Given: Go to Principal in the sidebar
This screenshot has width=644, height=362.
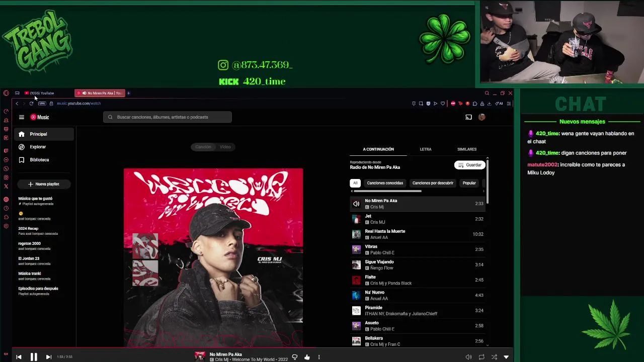Looking at the screenshot, I should click(44, 134).
